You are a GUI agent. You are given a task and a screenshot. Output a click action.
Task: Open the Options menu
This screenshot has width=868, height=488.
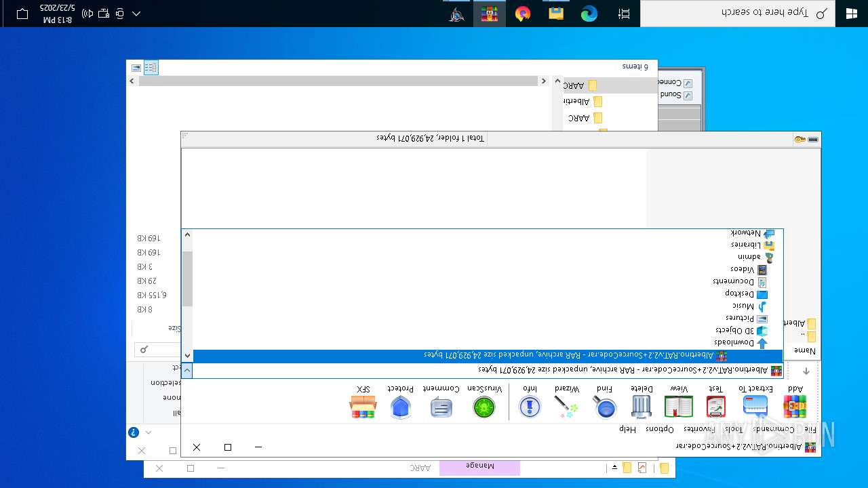click(x=660, y=429)
